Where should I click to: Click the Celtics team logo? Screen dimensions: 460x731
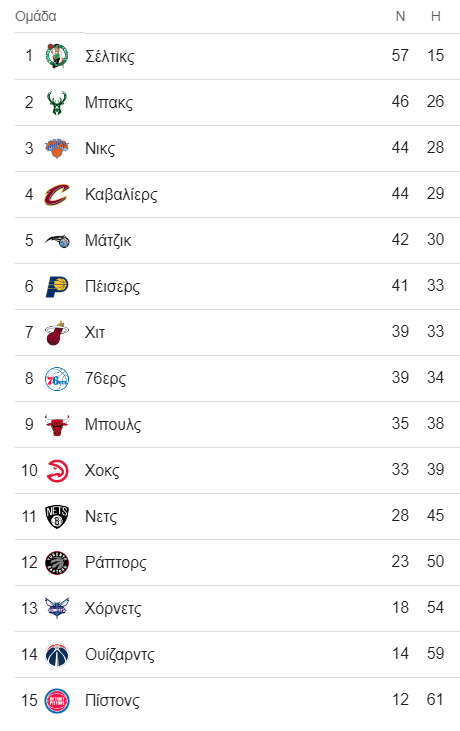[x=57, y=56]
